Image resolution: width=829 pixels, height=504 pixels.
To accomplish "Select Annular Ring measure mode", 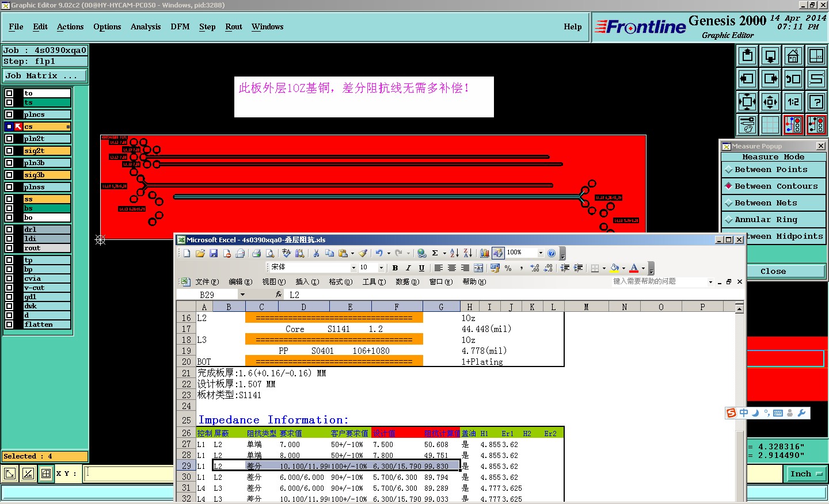I will [774, 220].
